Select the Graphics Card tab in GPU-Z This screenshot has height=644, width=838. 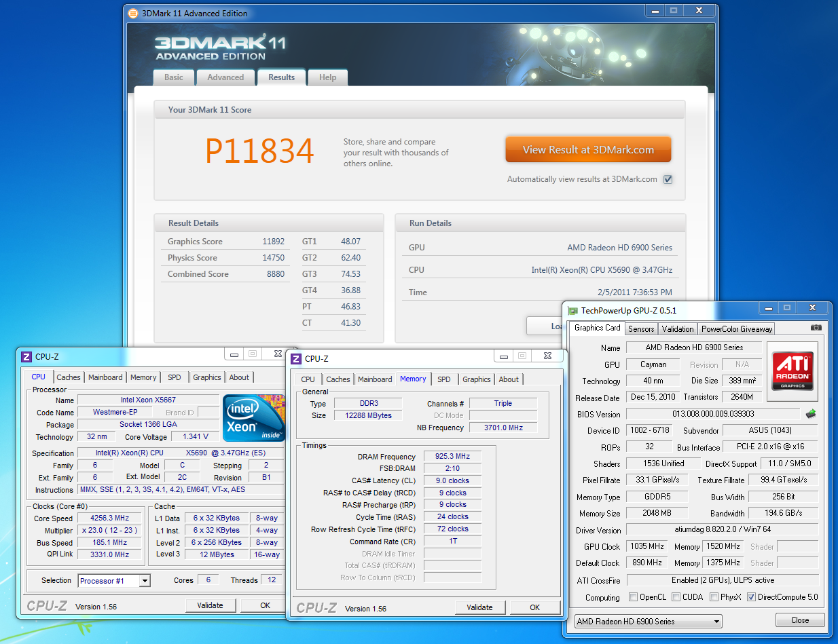598,328
